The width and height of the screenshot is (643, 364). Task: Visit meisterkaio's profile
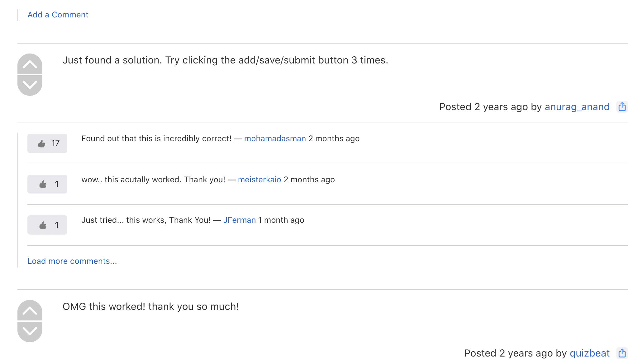(260, 180)
